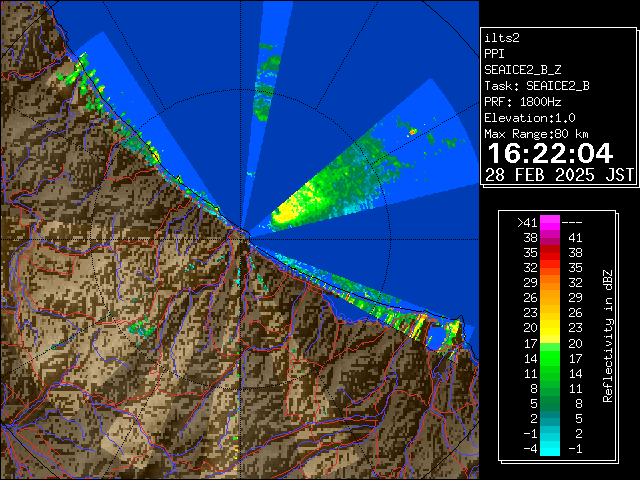Select the 28 FEB 2025 JST date
Image resolution: width=640 pixels, height=480 pixels.
pos(560,175)
